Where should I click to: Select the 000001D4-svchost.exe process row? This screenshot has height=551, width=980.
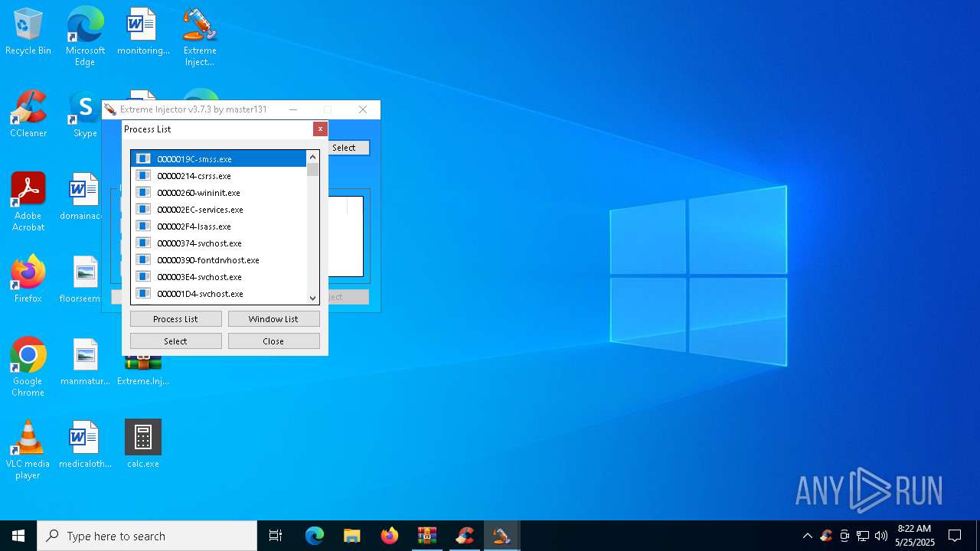pos(219,294)
